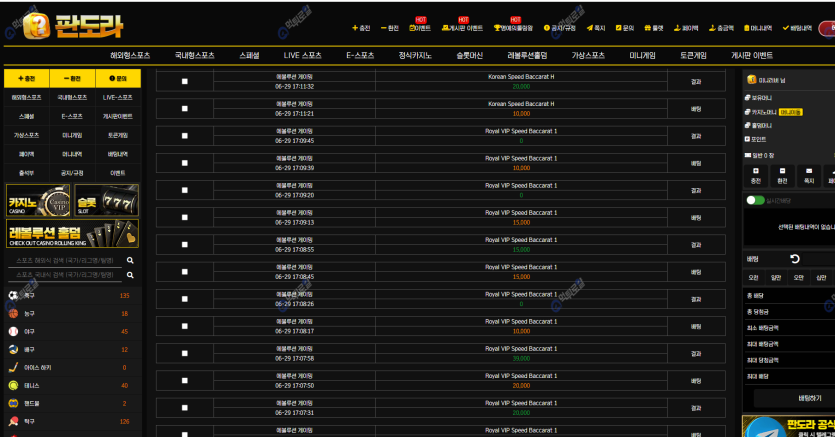Image resolution: width=835 pixels, height=437 pixels.
Task: Click the yellow 충전 deposit button in sidebar
Action: pos(27,78)
